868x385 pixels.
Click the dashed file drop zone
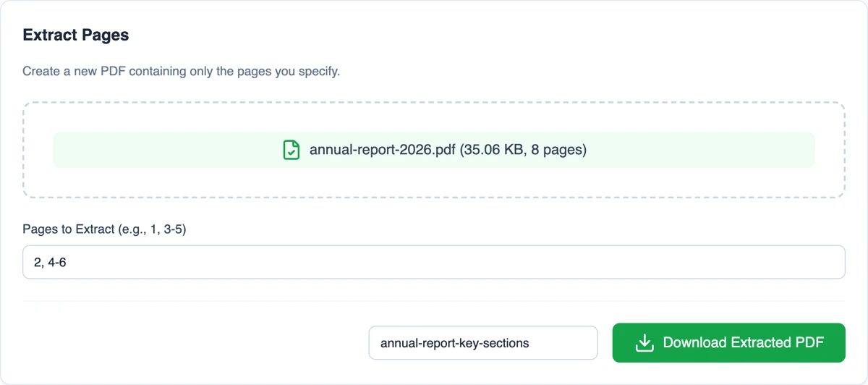click(x=434, y=150)
